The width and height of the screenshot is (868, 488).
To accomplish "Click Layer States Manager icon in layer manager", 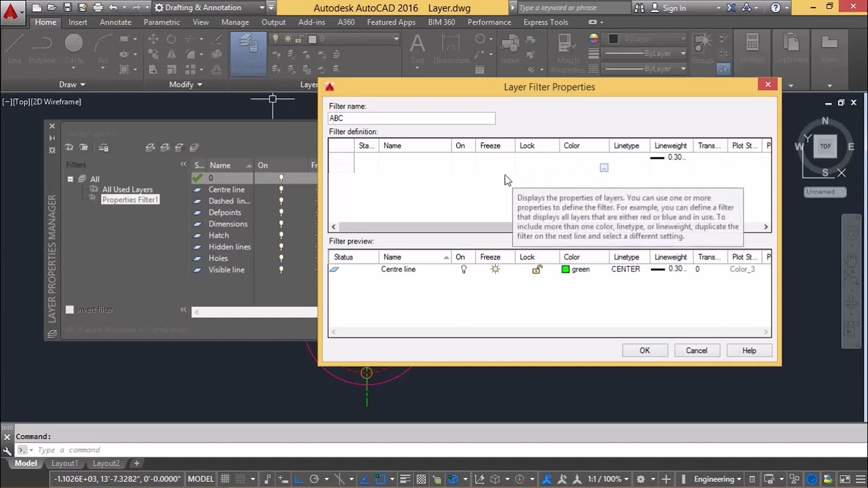I will (104, 148).
